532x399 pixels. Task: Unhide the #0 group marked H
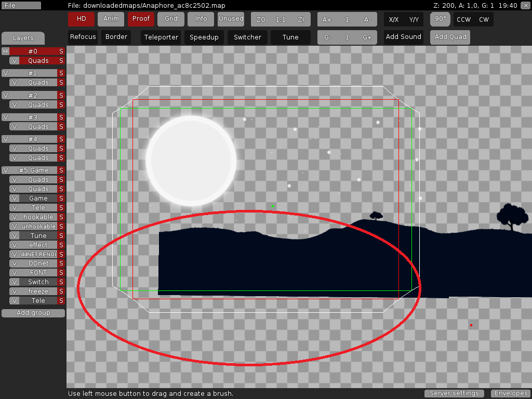click(4, 51)
